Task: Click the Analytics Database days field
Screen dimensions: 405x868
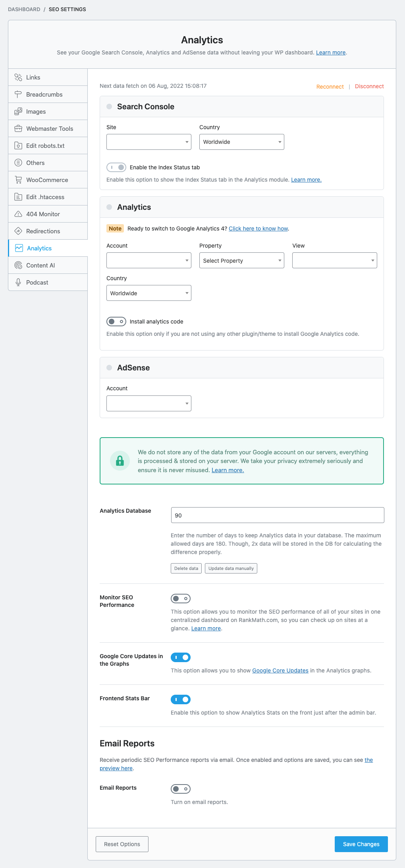Action: click(x=277, y=515)
